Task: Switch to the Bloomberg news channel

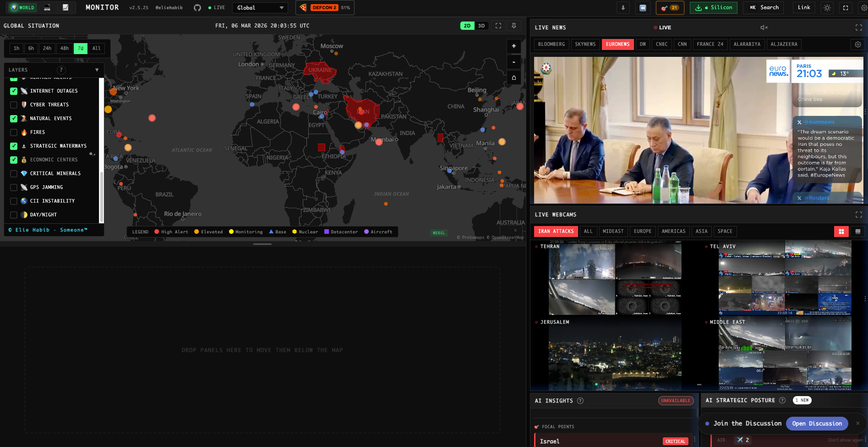Action: click(551, 44)
